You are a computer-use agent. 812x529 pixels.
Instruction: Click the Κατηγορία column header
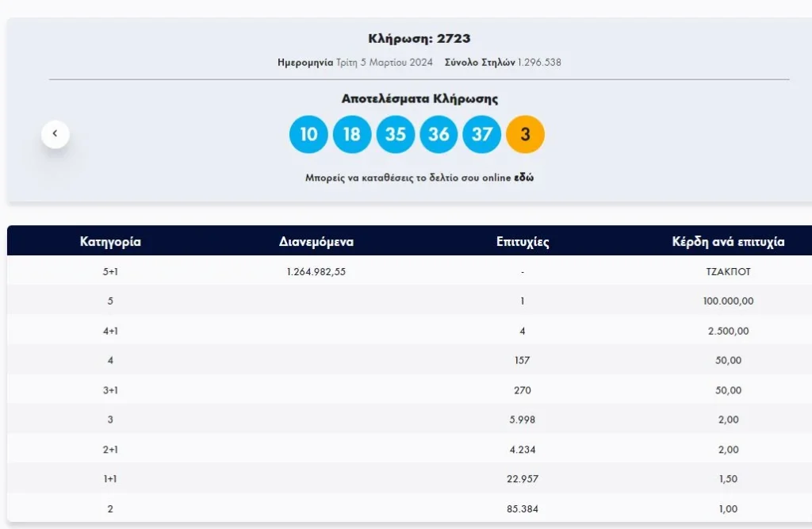(110, 242)
